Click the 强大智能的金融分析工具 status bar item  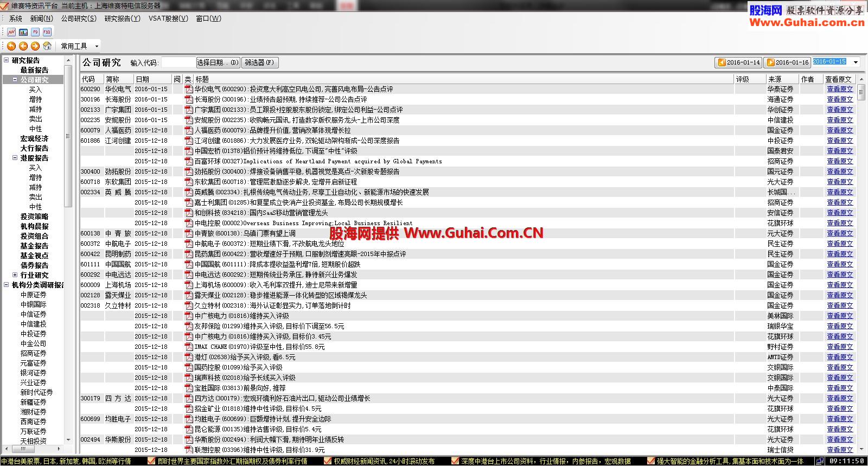pos(730,461)
